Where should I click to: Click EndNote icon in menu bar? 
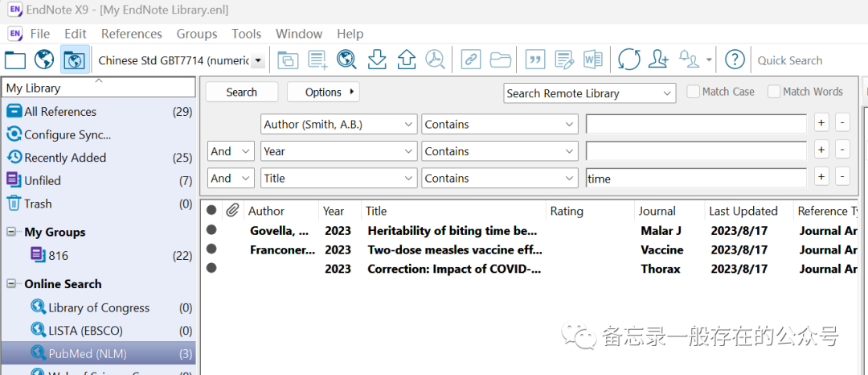pyautogui.click(x=15, y=34)
